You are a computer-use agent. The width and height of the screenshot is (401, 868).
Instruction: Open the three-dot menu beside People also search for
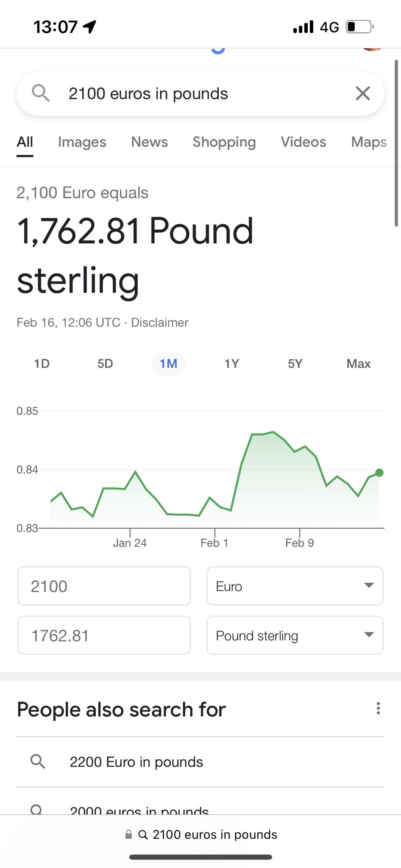378,708
